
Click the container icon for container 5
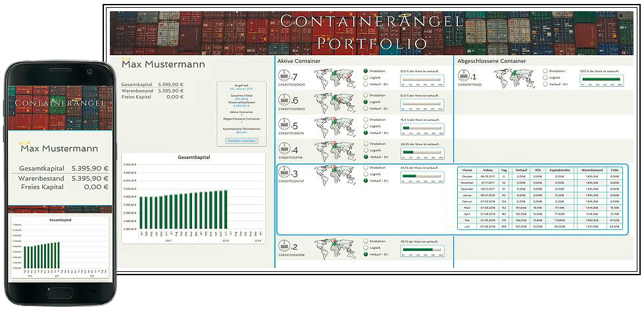point(285,125)
